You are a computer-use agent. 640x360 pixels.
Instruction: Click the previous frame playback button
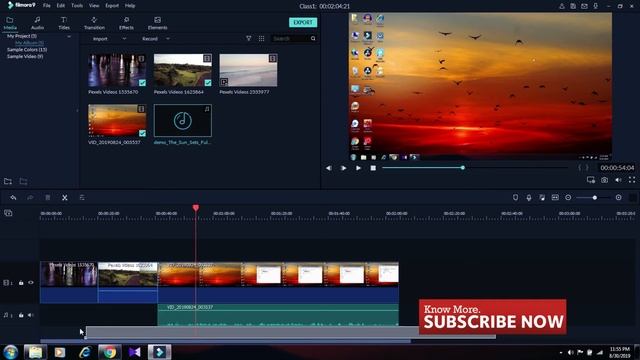pos(329,168)
